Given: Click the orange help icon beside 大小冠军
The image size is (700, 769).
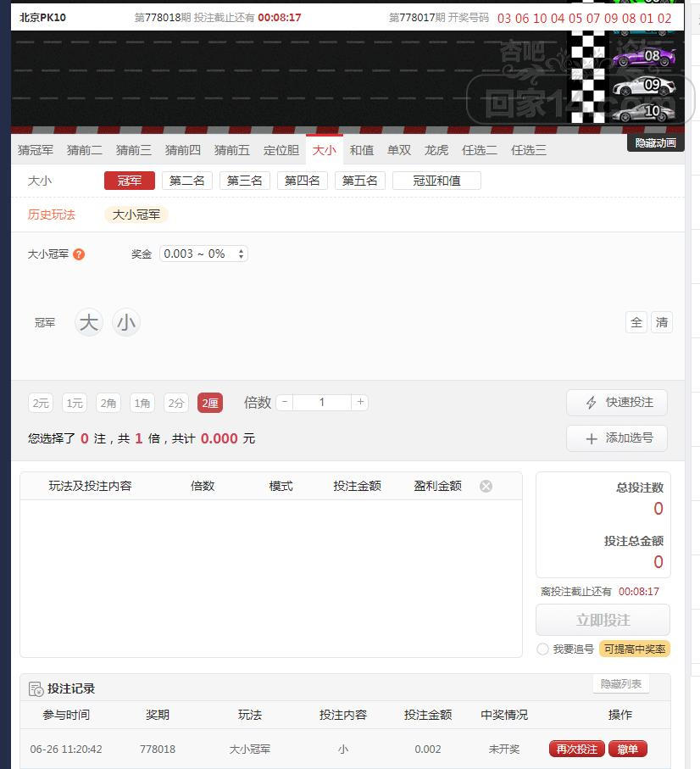Looking at the screenshot, I should pyautogui.click(x=79, y=254).
